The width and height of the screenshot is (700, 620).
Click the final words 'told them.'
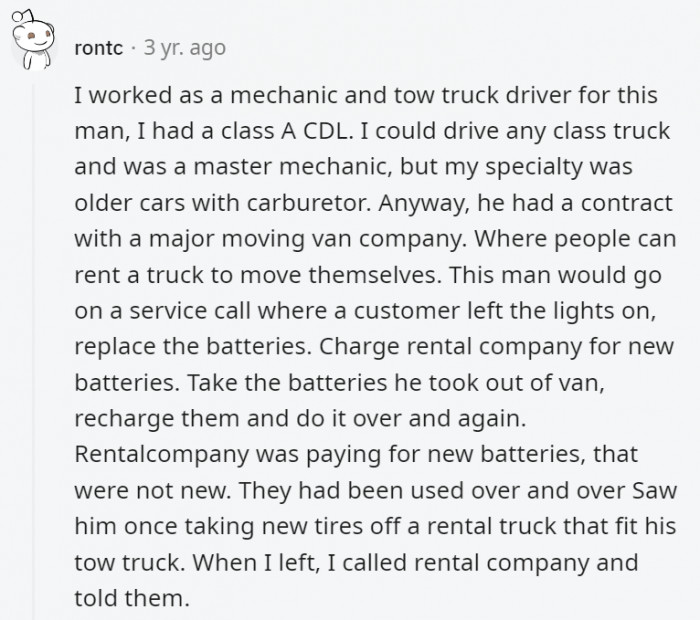pyautogui.click(x=130, y=599)
